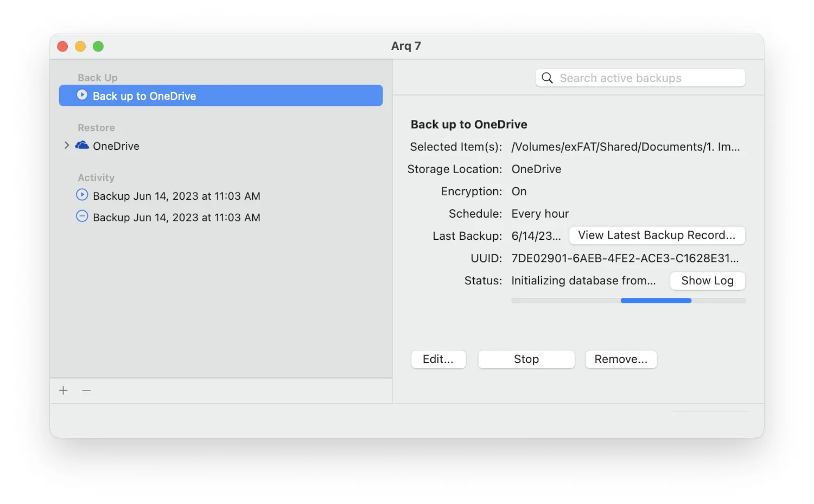Open the Edit... backup plan dialog
This screenshot has width=814, height=504.
(438, 359)
